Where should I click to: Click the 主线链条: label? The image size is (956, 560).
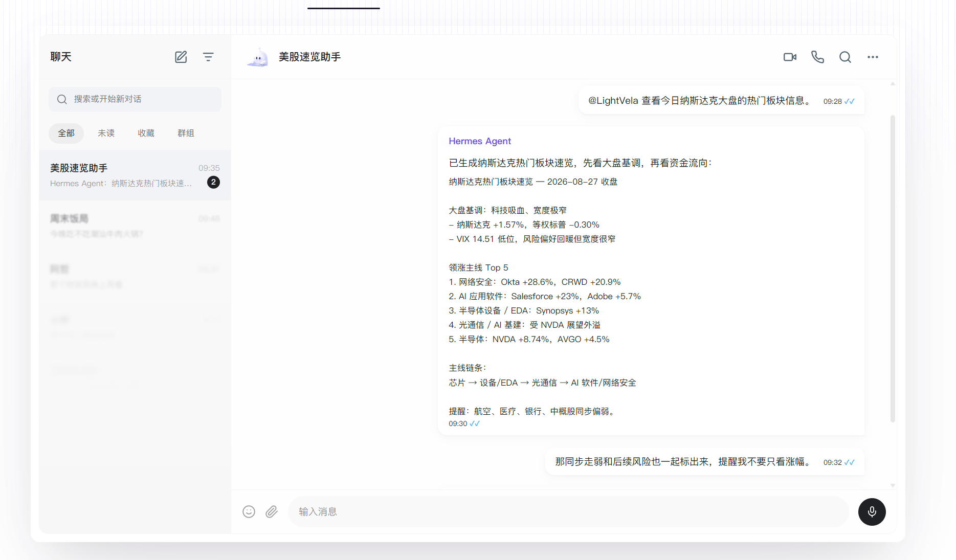point(468,368)
